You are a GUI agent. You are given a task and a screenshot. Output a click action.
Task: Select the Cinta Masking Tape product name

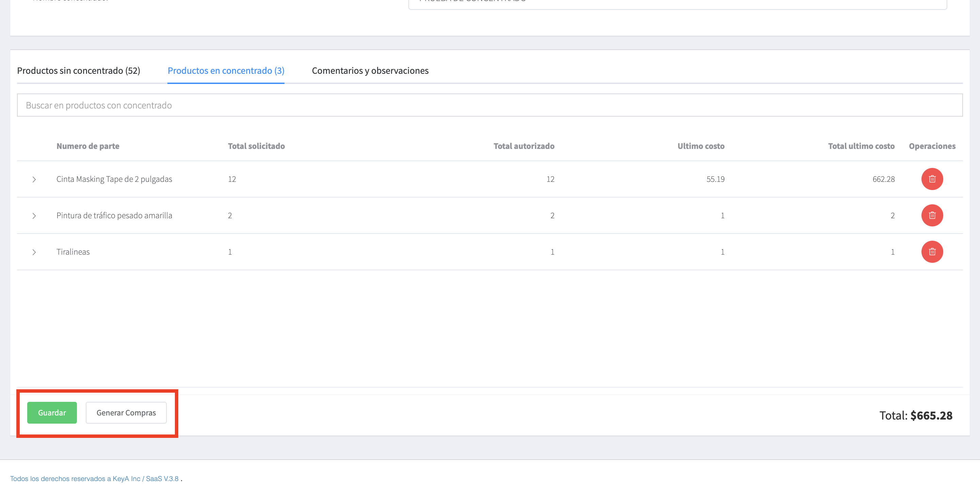114,179
